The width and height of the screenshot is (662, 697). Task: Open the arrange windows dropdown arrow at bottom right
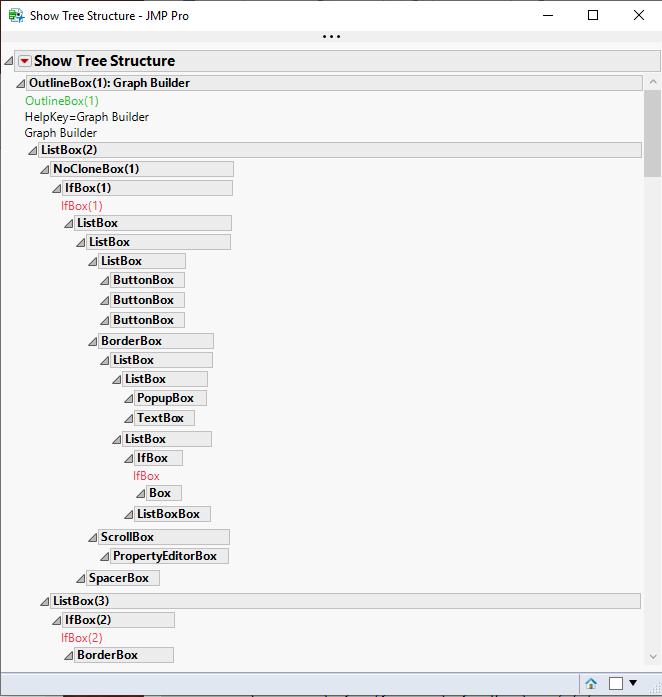tap(633, 683)
